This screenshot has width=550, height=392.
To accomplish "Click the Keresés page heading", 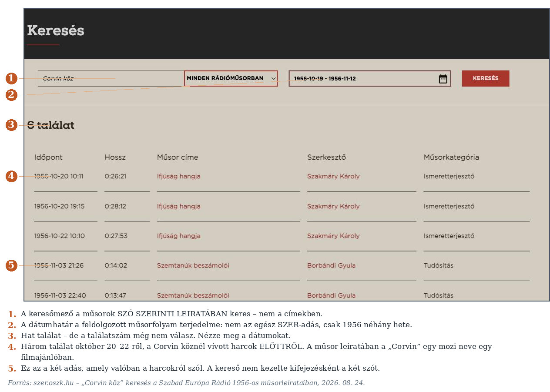I will (x=55, y=30).
